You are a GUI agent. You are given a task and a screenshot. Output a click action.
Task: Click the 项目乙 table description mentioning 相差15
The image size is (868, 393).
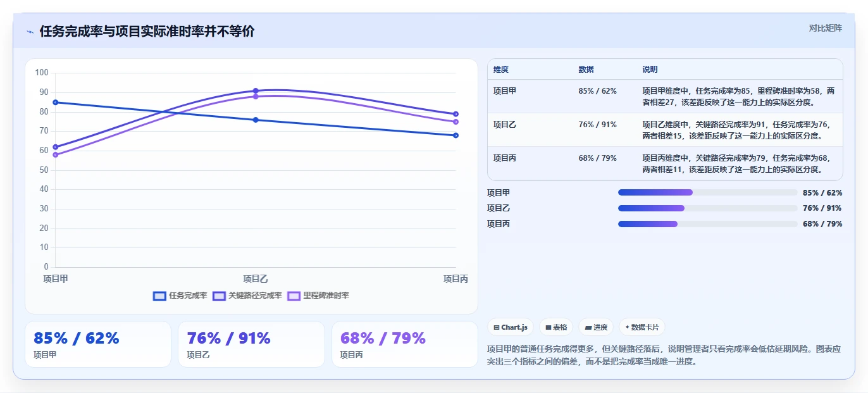click(x=738, y=130)
